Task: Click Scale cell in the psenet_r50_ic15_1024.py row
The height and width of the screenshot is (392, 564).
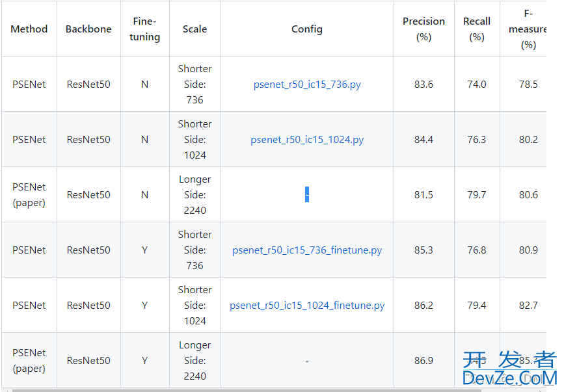Action: tap(195, 140)
